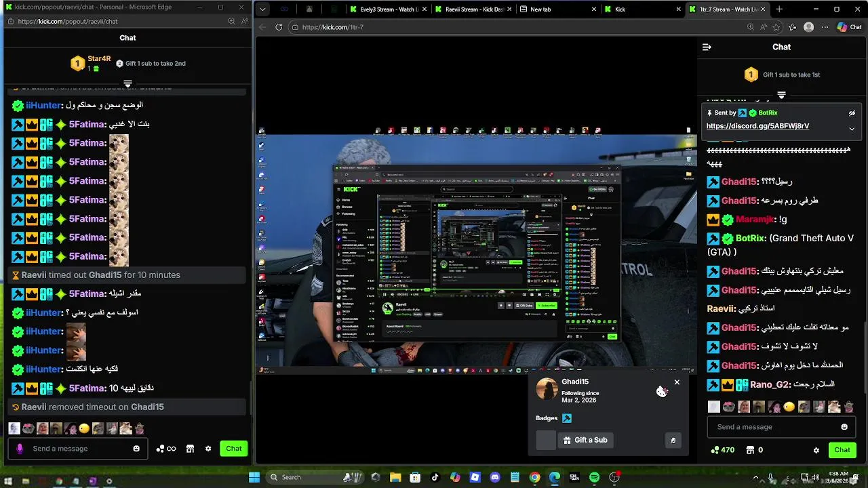The height and width of the screenshot is (488, 868).
Task: Click zoom icon in popout window address bar
Action: pyautogui.click(x=232, y=21)
